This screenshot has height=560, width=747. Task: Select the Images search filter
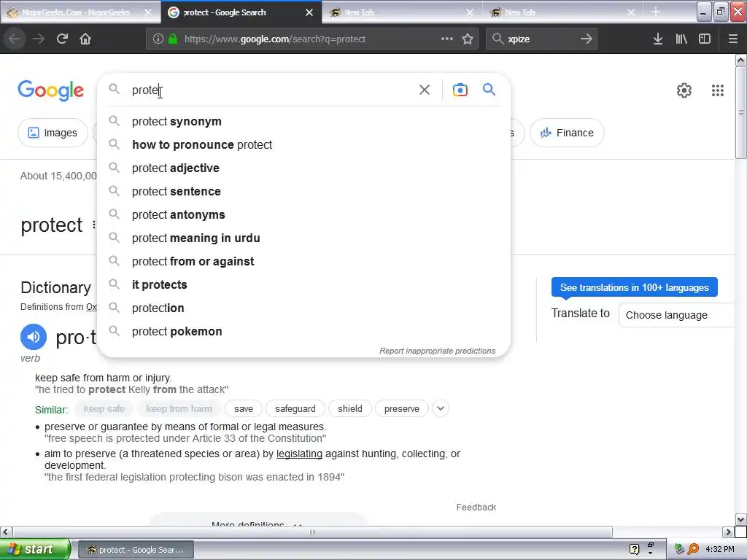click(x=53, y=133)
